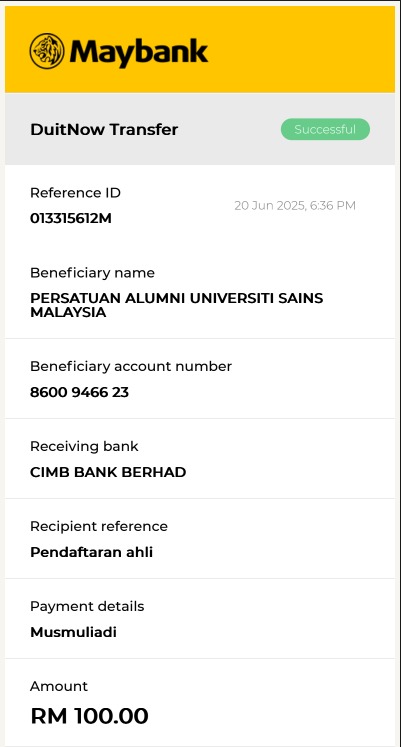Click the Receiving bank label
Viewport: 401px width, 747px height.
pos(84,446)
